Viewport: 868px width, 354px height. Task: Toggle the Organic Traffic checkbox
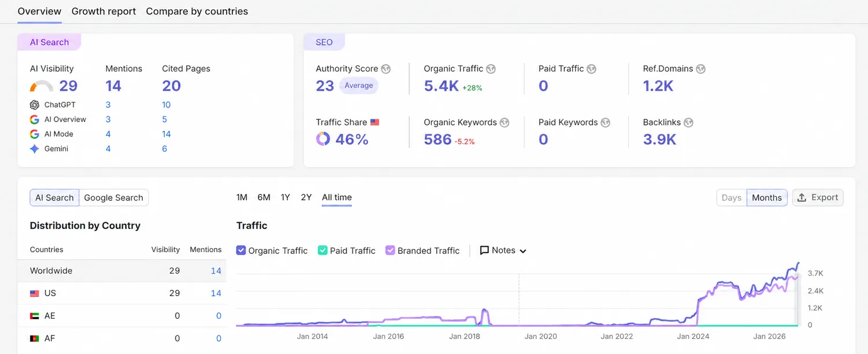pyautogui.click(x=241, y=250)
